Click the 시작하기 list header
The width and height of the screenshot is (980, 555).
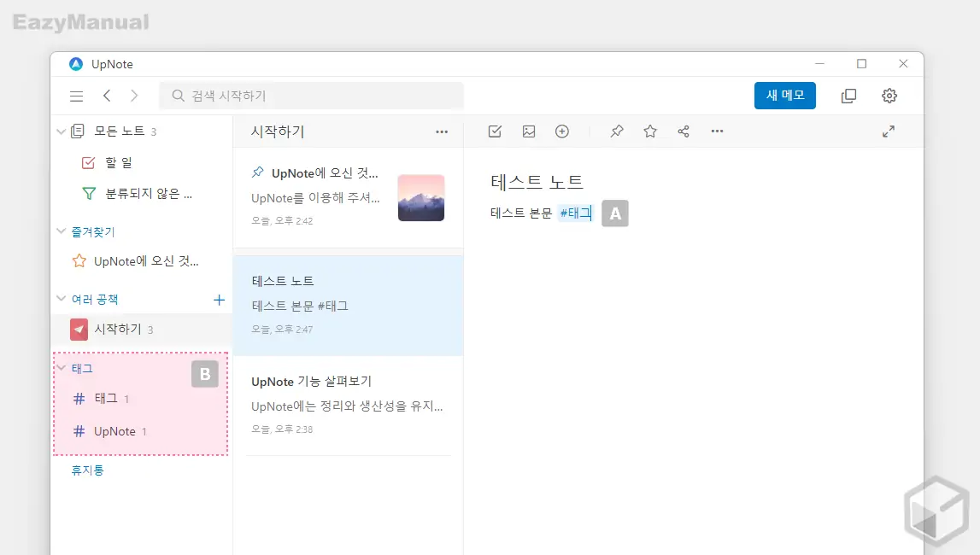[278, 131]
